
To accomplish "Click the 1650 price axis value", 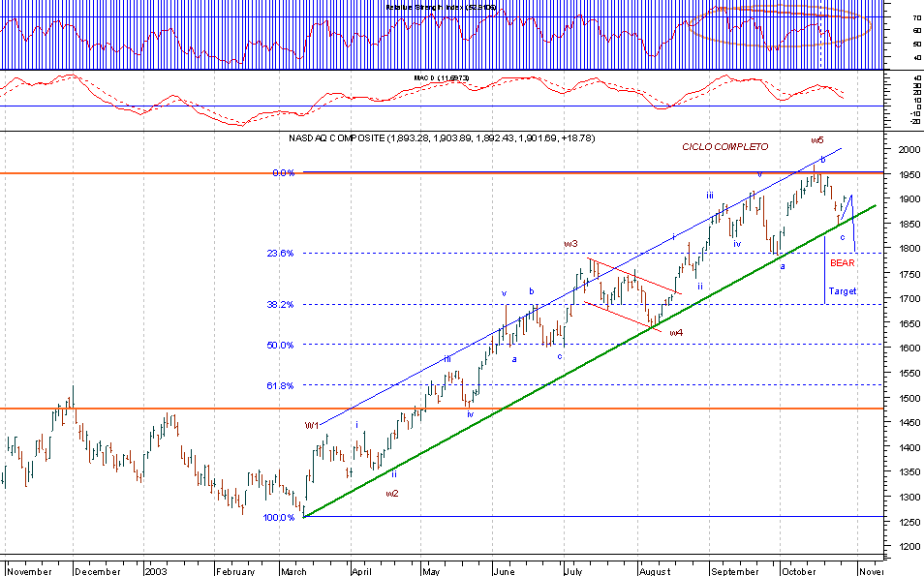I will point(910,324).
